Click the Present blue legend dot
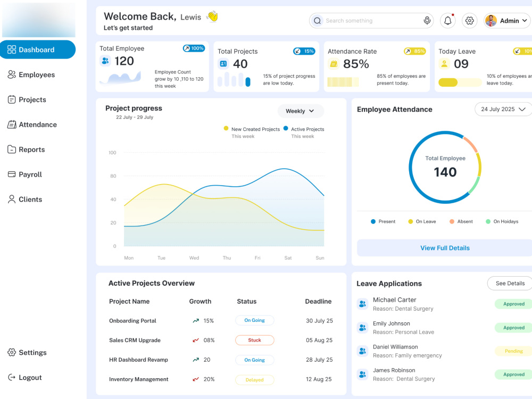This screenshot has width=532, height=399. pyautogui.click(x=373, y=221)
